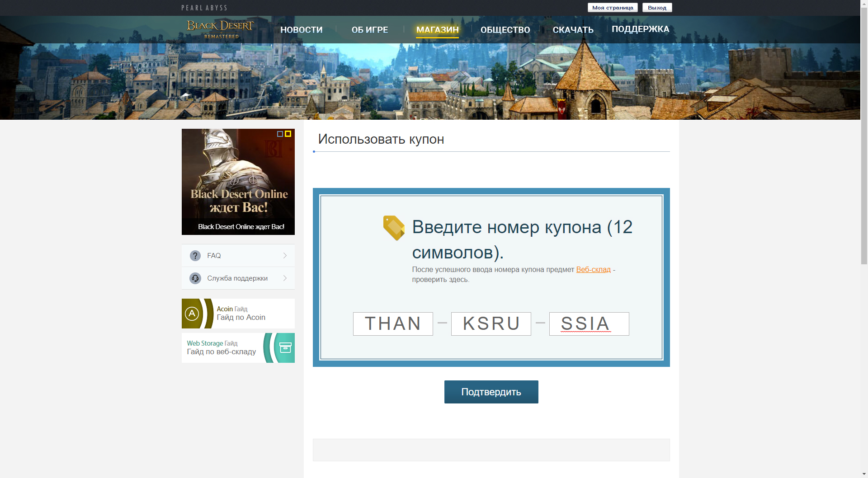Open the НОВОСТИ menu
Viewport: 868px width, 478px height.
tap(302, 30)
